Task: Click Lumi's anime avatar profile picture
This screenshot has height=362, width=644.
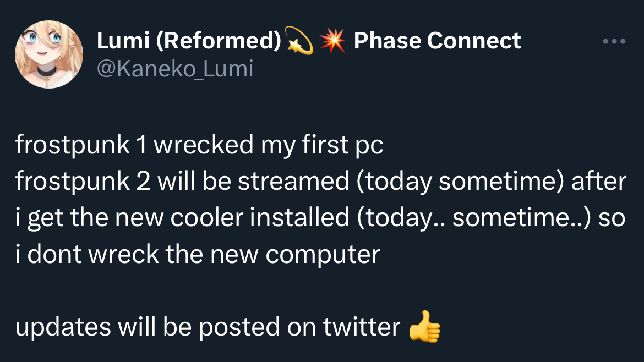Action: click(49, 54)
